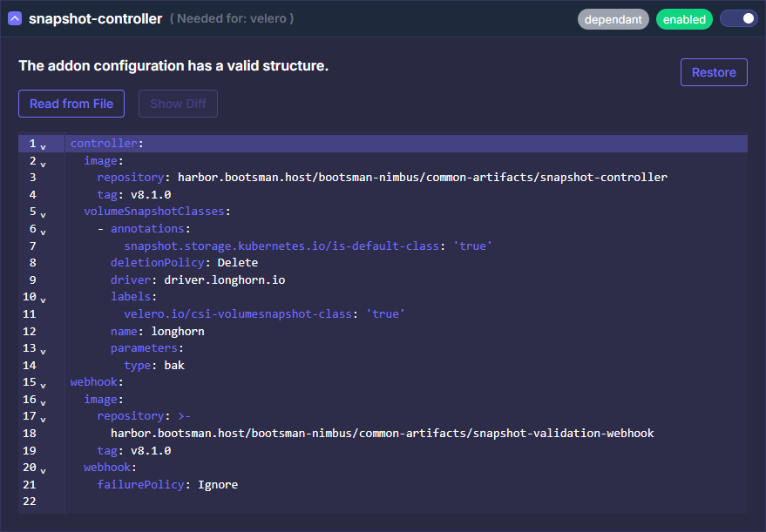Toggle the snapshot-controller enabled switch

(x=738, y=18)
